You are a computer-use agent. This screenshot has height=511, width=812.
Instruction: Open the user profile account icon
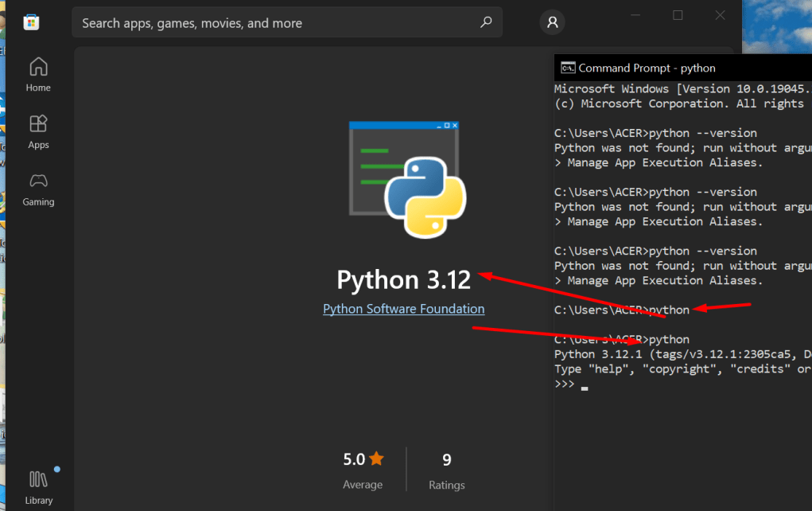pyautogui.click(x=552, y=22)
